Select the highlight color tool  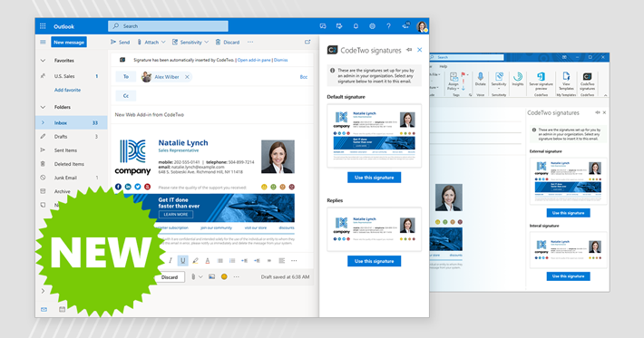pos(196,260)
